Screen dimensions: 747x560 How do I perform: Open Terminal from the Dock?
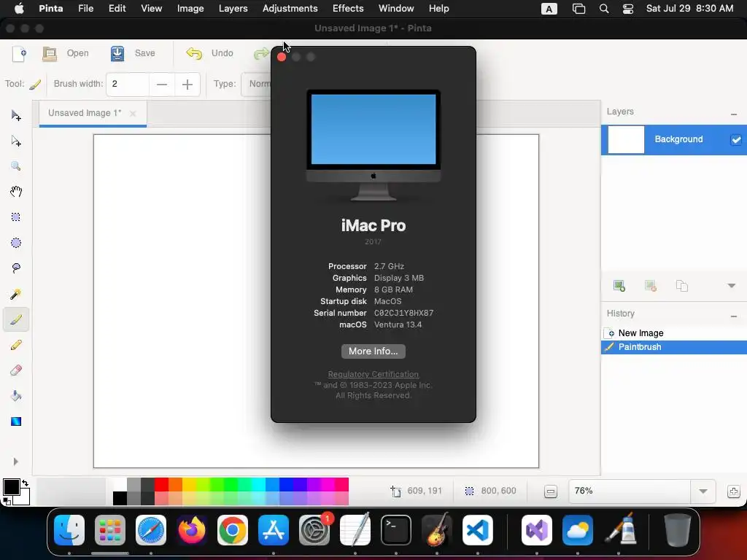396,530
